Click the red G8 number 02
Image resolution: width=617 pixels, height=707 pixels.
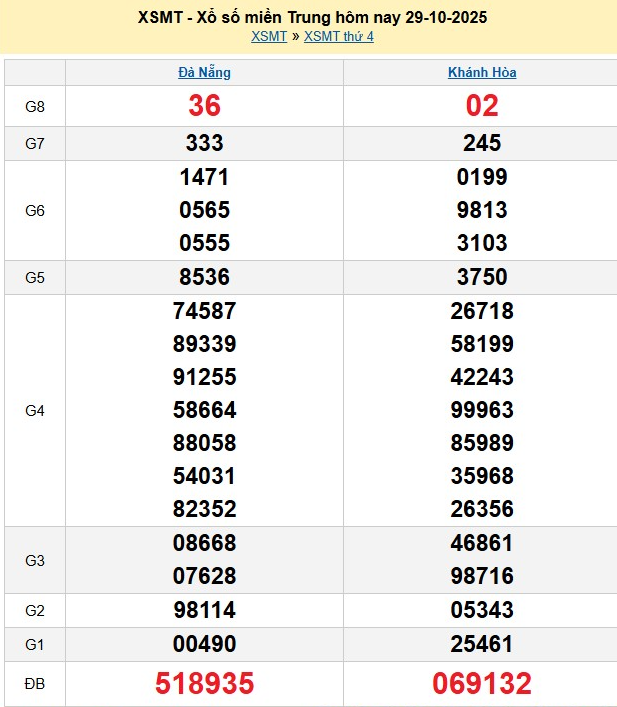pyautogui.click(x=482, y=106)
